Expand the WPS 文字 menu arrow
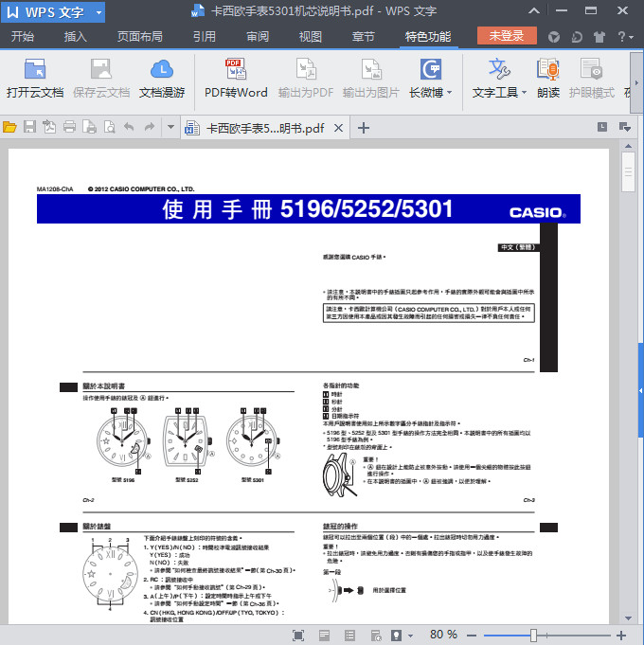 tap(99, 12)
